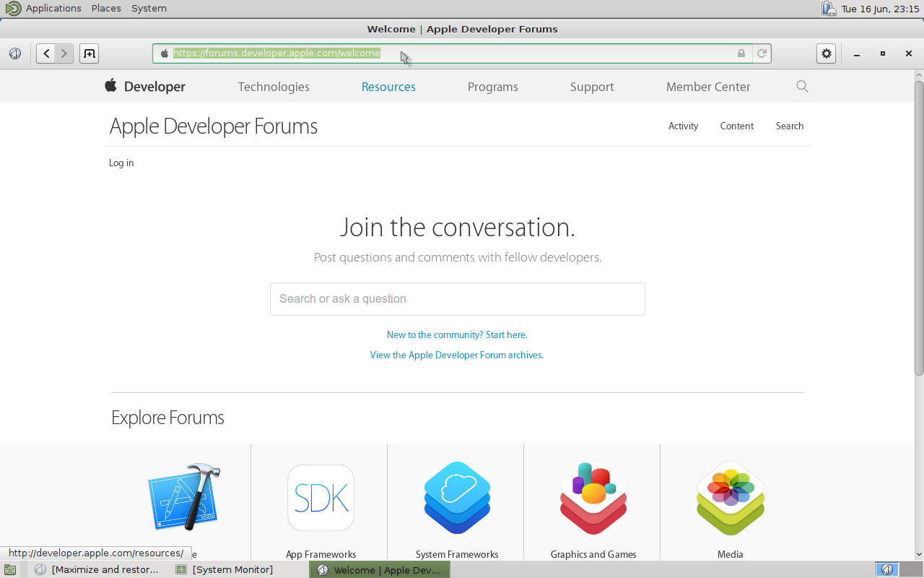Screen dimensions: 924x578
Task: Click the Apple Developer Forums heading
Action: pyautogui.click(x=214, y=126)
